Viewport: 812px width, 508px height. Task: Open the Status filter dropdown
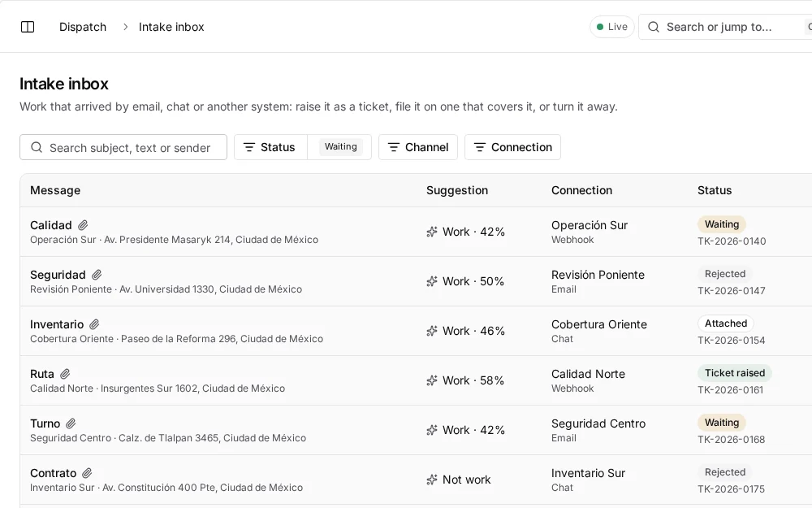click(x=271, y=147)
